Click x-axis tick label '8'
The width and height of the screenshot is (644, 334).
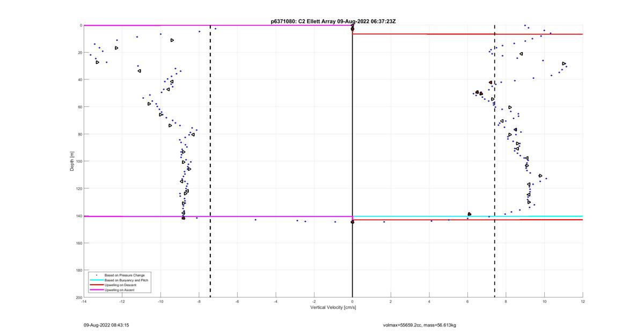[x=506, y=301]
